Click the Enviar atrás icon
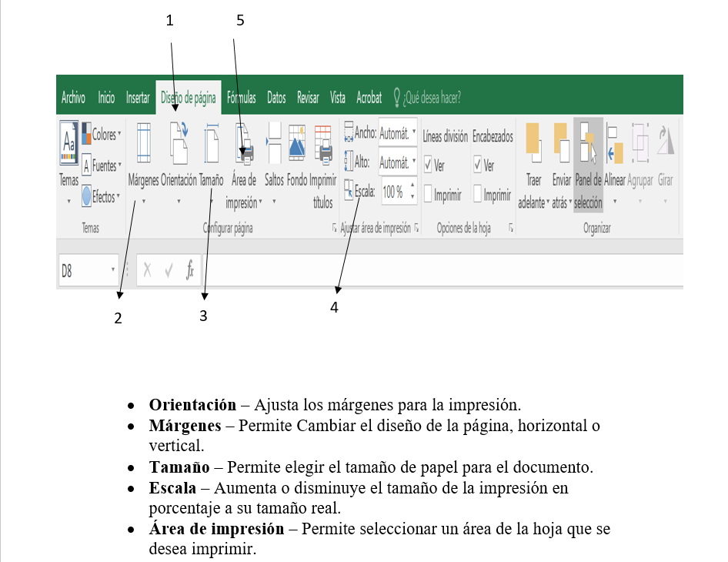 [561, 142]
